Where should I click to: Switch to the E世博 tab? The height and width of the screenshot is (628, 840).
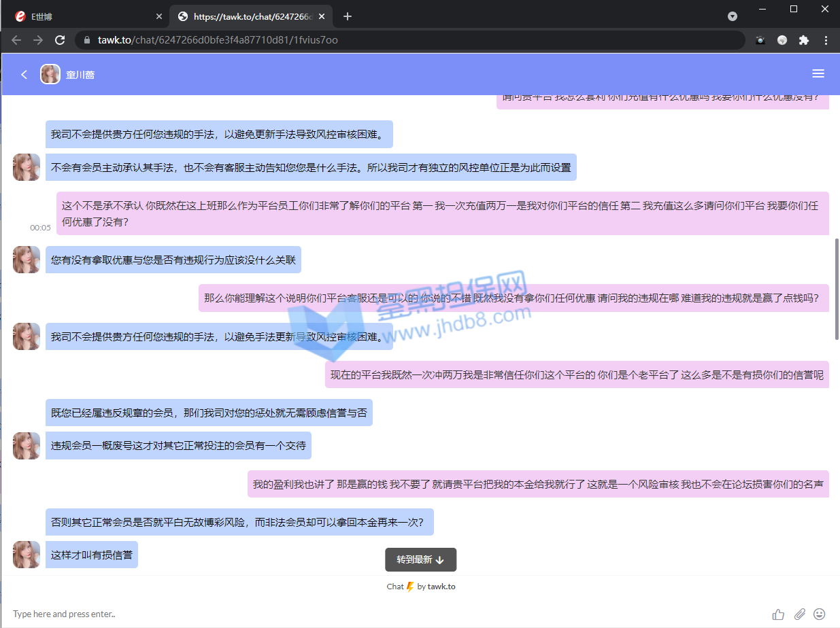(82, 16)
